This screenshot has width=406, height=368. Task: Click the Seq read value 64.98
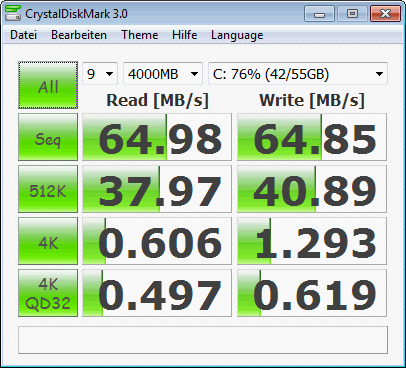pos(157,137)
